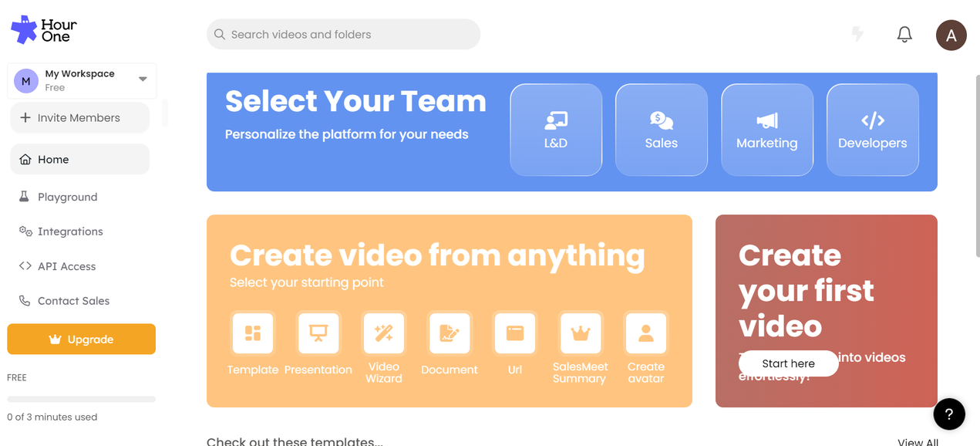Image resolution: width=980 pixels, height=446 pixels.
Task: Open the user avatar 'A' menu
Action: point(951,35)
